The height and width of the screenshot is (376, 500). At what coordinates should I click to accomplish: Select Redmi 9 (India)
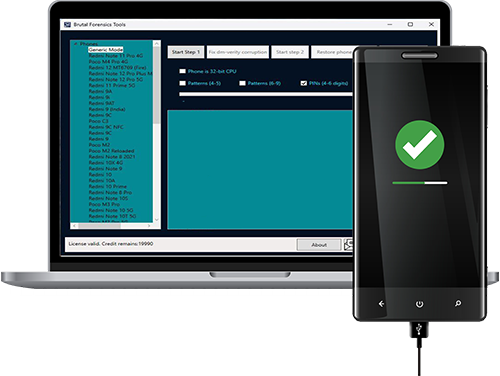107,109
